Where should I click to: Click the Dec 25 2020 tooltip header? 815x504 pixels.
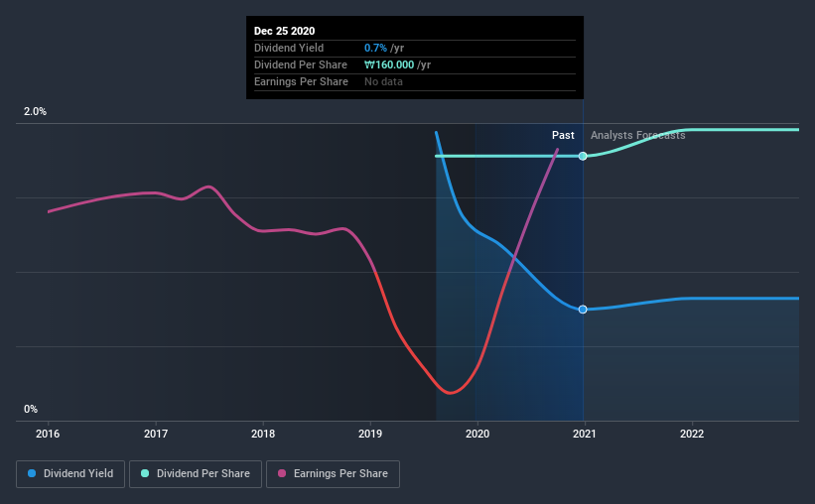pos(284,31)
